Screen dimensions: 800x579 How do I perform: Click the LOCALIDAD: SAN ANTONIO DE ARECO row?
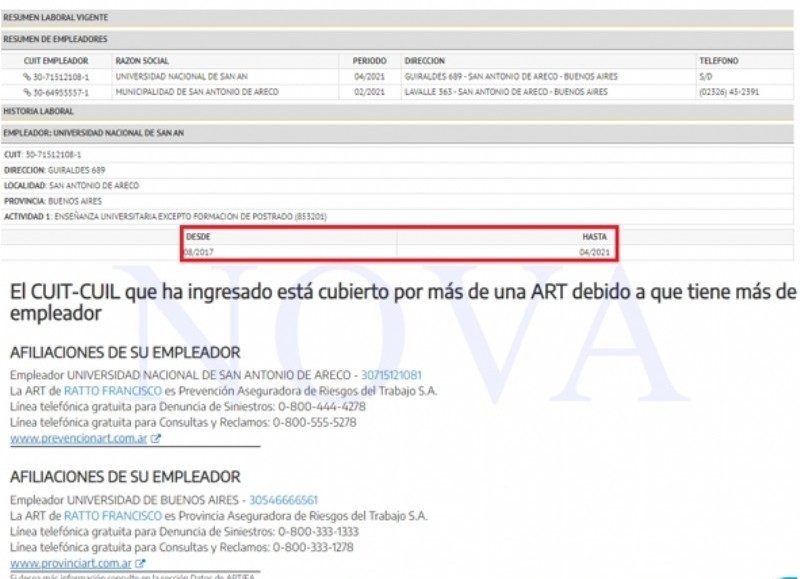coord(397,186)
